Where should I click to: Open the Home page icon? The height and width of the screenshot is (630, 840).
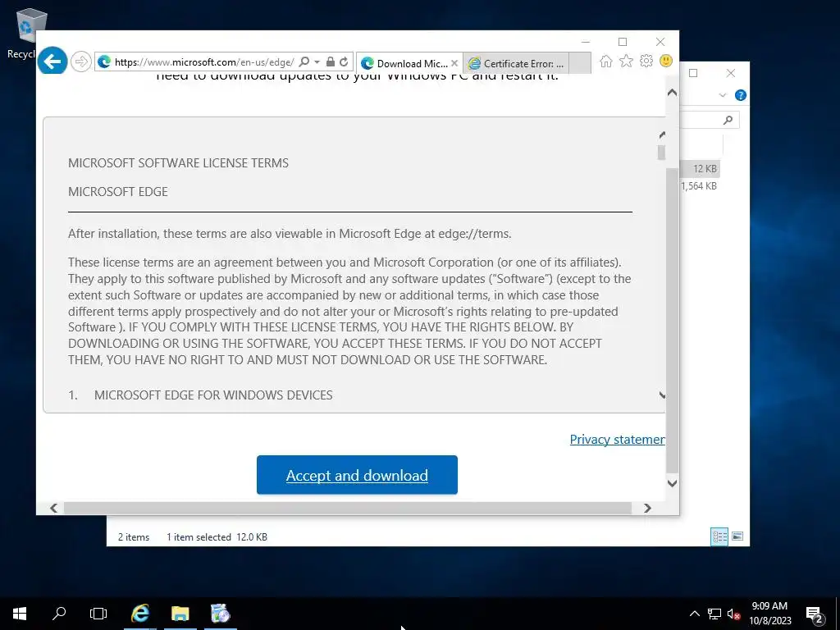pyautogui.click(x=606, y=62)
